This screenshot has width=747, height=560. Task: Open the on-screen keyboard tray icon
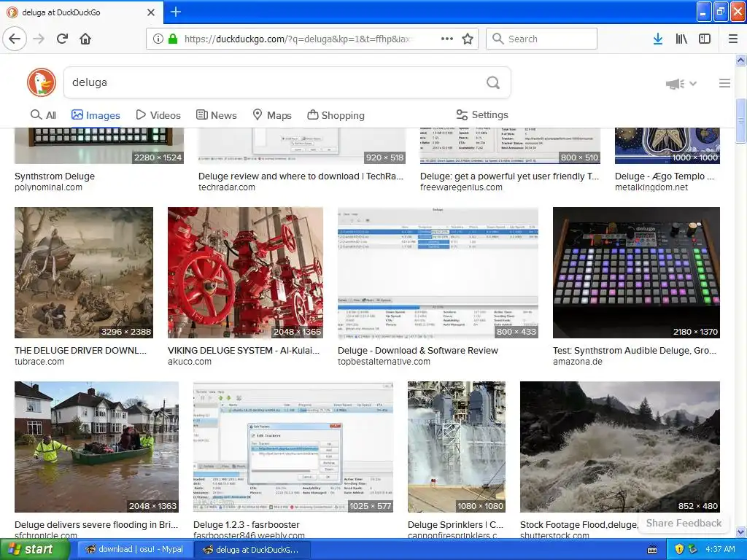(x=652, y=550)
